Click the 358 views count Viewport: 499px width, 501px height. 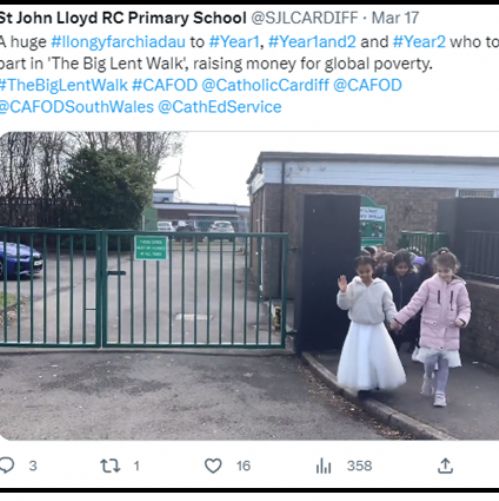[x=359, y=466]
